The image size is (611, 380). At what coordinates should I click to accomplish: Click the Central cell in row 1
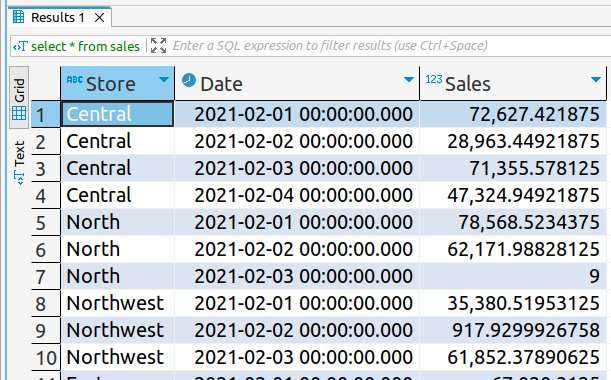click(x=117, y=114)
